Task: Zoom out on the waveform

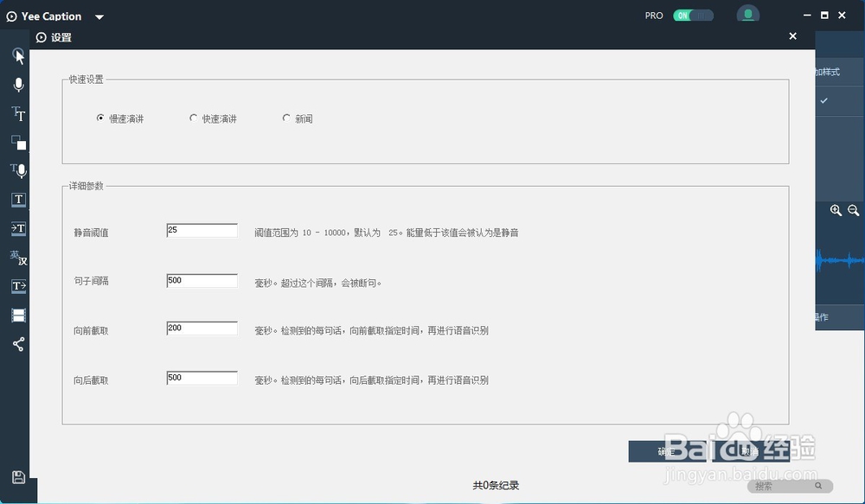Action: [x=854, y=210]
